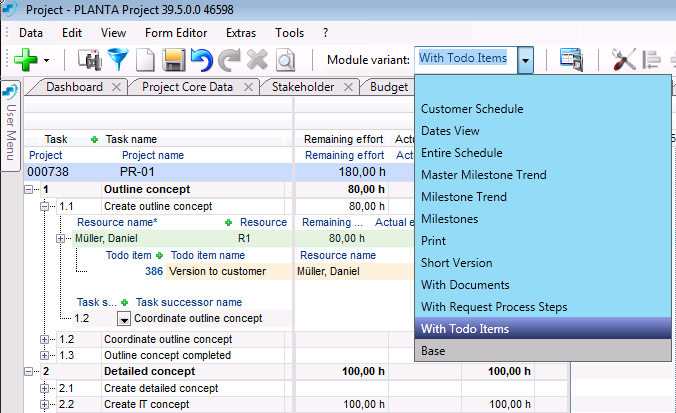Viewport: 676px width, 413px height.
Task: Open the Tools menu
Action: click(x=290, y=33)
